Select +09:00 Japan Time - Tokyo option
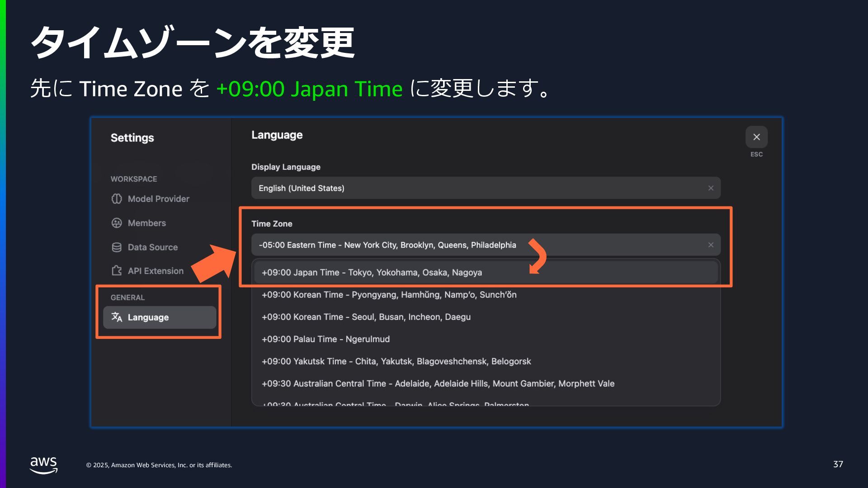Screen dimensions: 868x488 pos(372,272)
